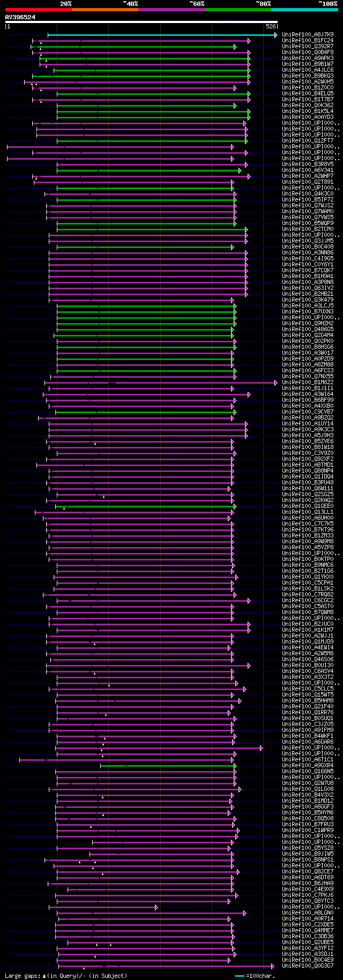Click the purple ~60% legend color bar
343x980 pixels.
click(x=171, y=10)
